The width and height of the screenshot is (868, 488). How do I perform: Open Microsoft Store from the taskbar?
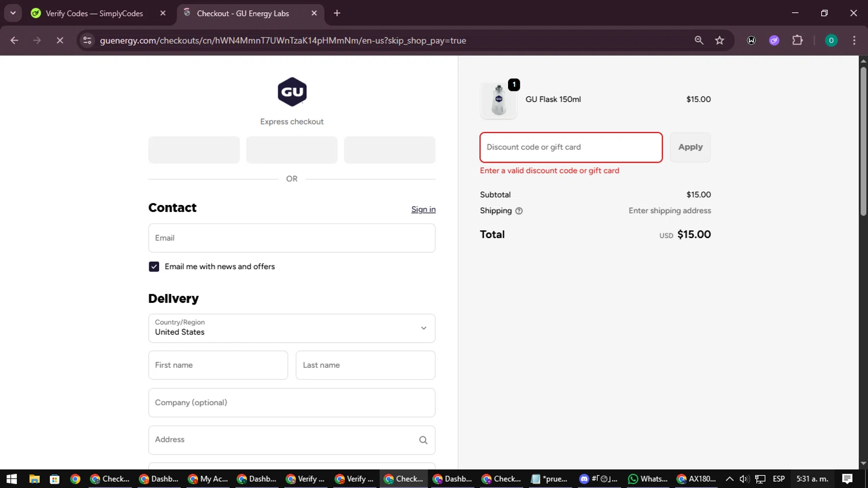[54, 479]
